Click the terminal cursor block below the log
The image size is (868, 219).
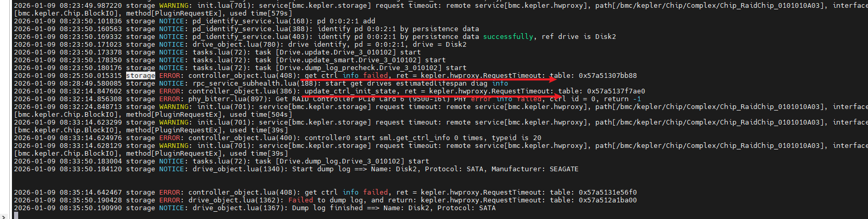(16, 215)
